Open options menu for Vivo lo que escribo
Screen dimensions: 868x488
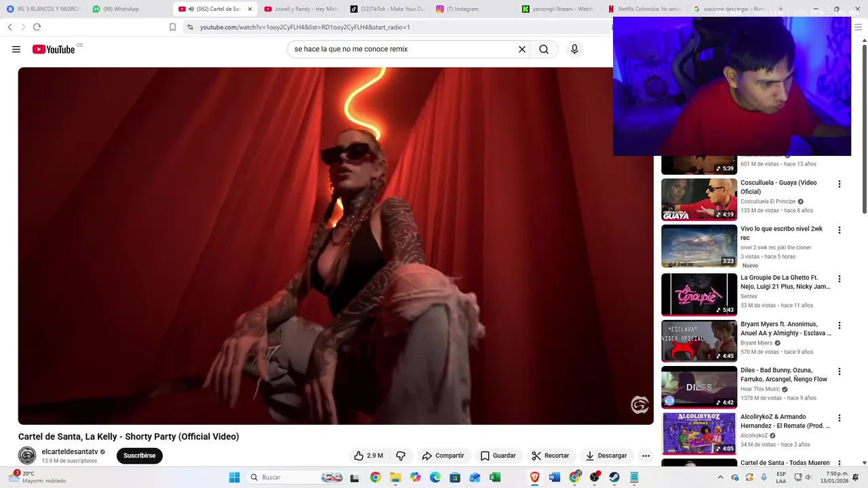coord(840,230)
